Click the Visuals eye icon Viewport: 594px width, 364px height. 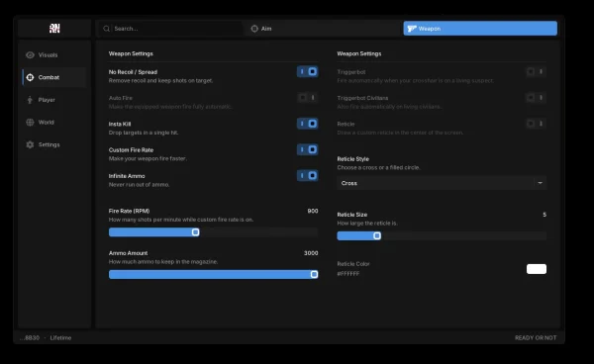click(30, 54)
